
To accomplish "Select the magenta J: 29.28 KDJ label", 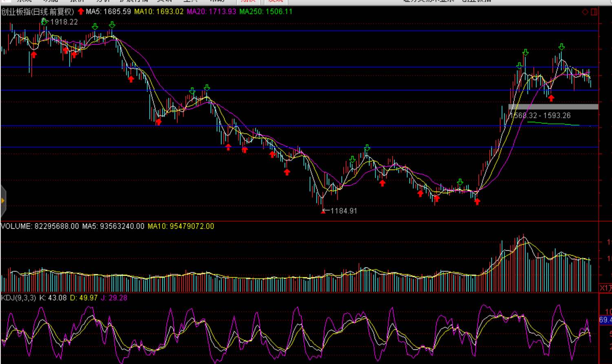I will point(114,298).
